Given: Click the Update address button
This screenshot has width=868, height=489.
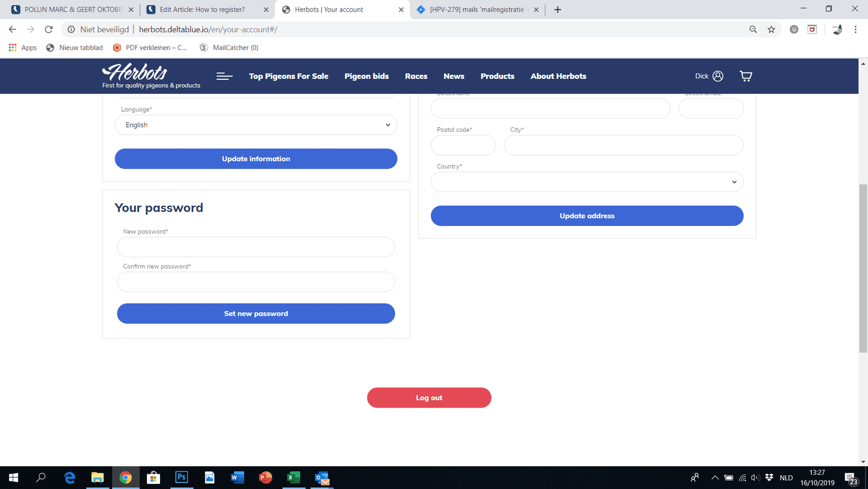Looking at the screenshot, I should click(586, 216).
